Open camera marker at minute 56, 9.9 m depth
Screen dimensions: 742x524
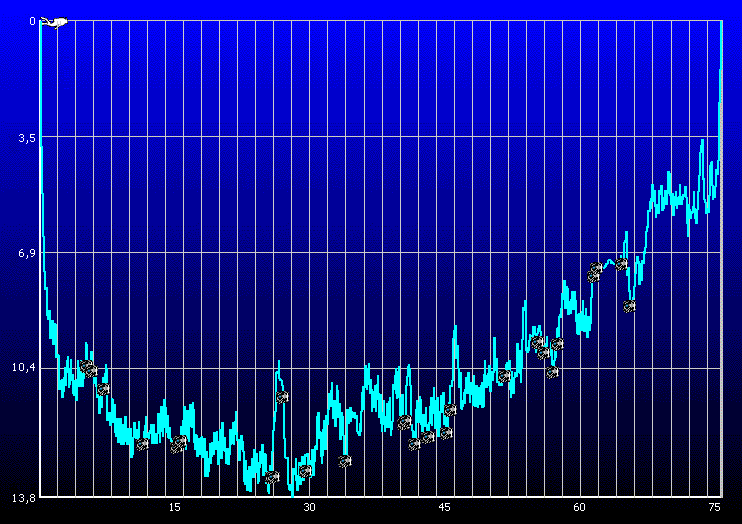pyautogui.click(x=543, y=353)
